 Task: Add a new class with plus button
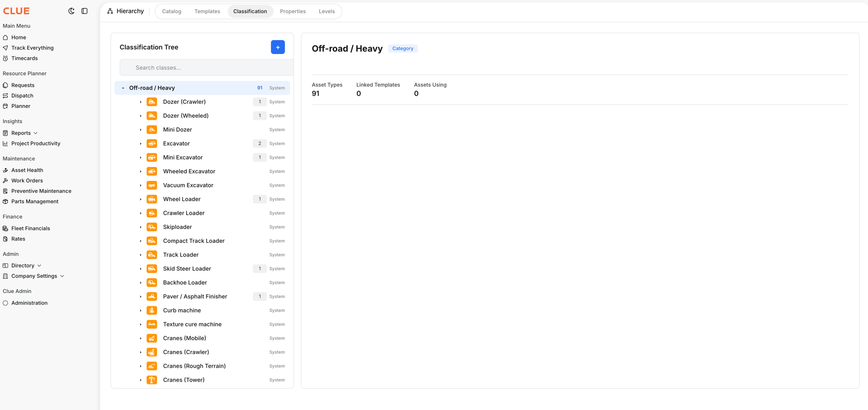[x=278, y=47]
